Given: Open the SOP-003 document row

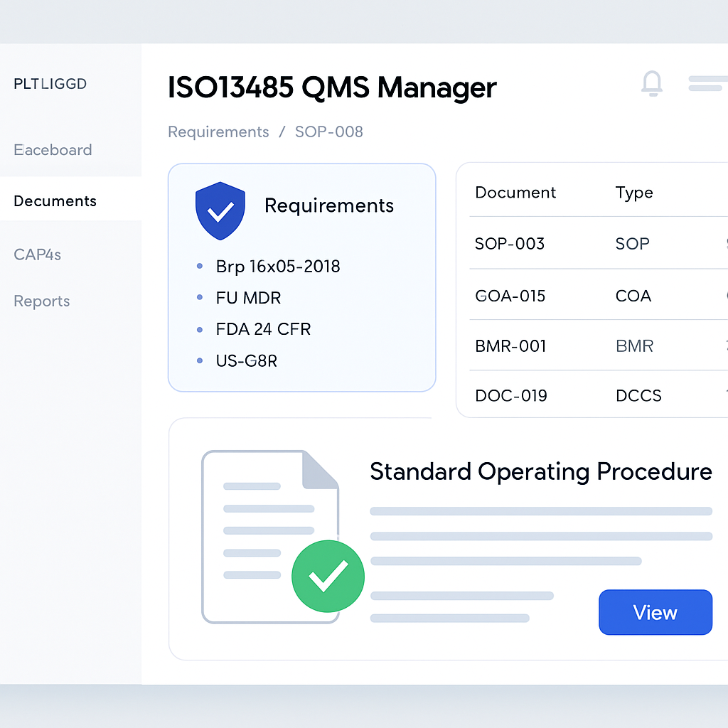Looking at the screenshot, I should 599,243.
